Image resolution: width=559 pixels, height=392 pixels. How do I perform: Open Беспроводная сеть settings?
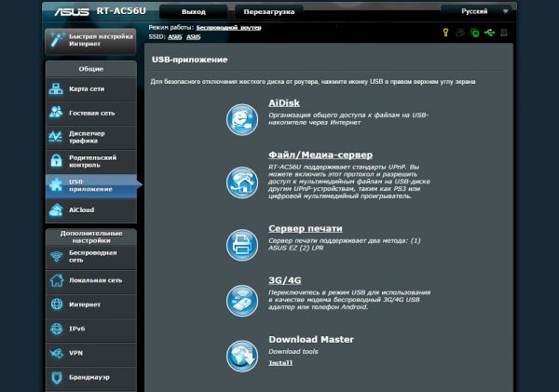click(x=91, y=257)
